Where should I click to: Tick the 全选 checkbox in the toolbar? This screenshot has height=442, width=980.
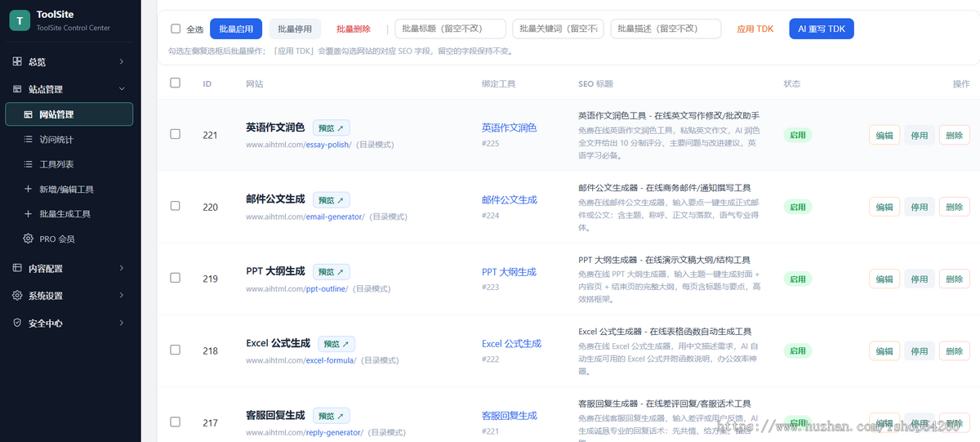(176, 29)
